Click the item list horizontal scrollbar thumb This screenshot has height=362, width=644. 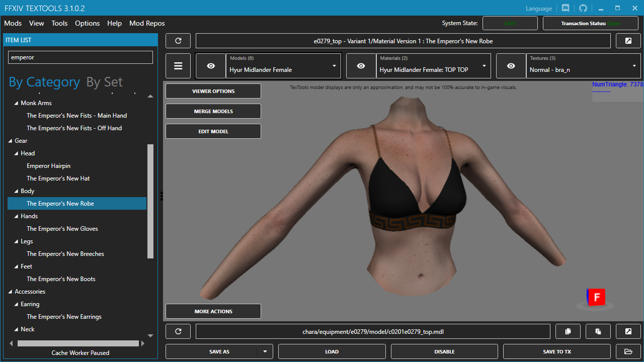[x=78, y=343]
